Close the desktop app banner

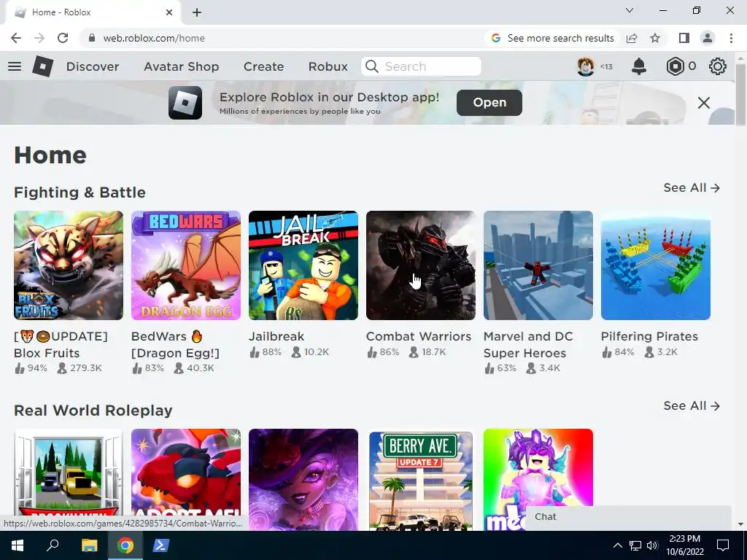click(x=704, y=102)
